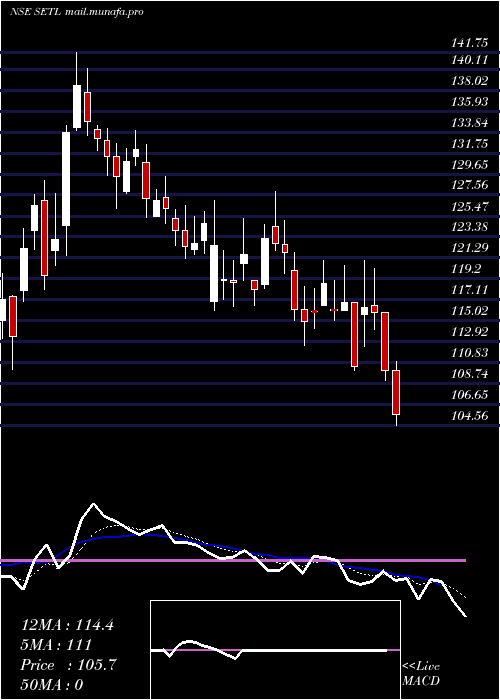Click the 119.2 price axis label
Screen dimensions: 500x700
[466, 269]
